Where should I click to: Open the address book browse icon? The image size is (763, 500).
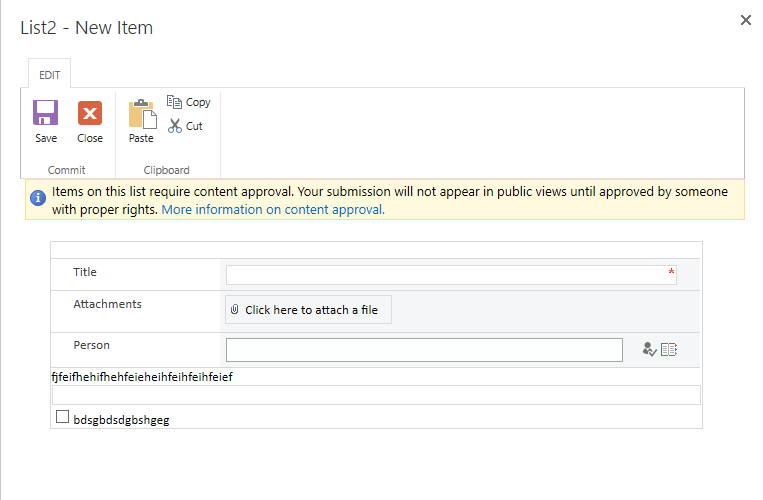click(x=669, y=349)
